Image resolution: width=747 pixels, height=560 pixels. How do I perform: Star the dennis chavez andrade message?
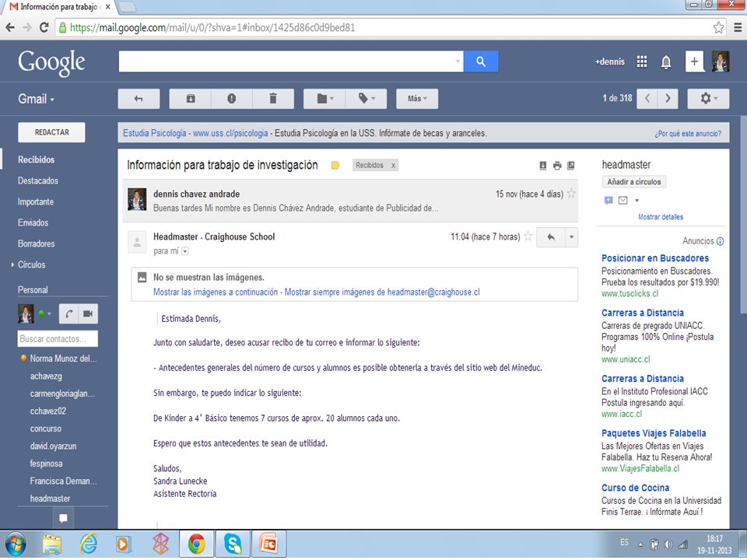coord(570,194)
